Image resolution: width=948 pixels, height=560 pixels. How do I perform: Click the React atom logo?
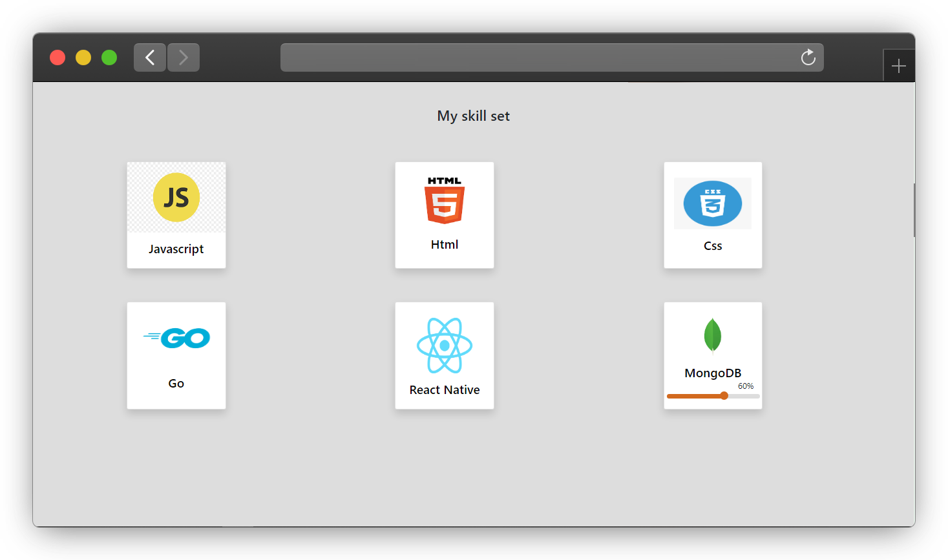tap(445, 346)
